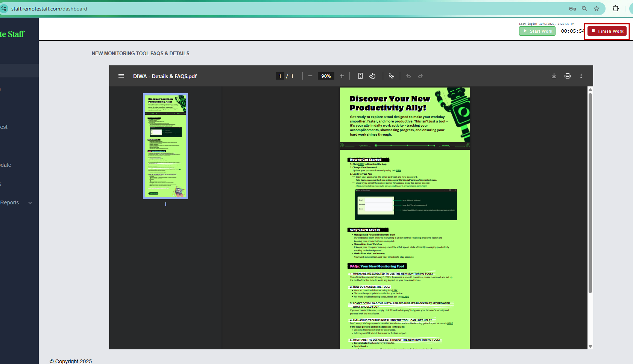The width and height of the screenshot is (633, 364).
Task: Click the 'DIWA - Details & FAQS.pdf' title
Action: point(165,76)
